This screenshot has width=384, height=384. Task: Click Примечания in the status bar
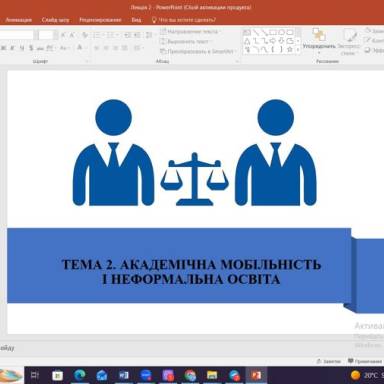pos(365,361)
